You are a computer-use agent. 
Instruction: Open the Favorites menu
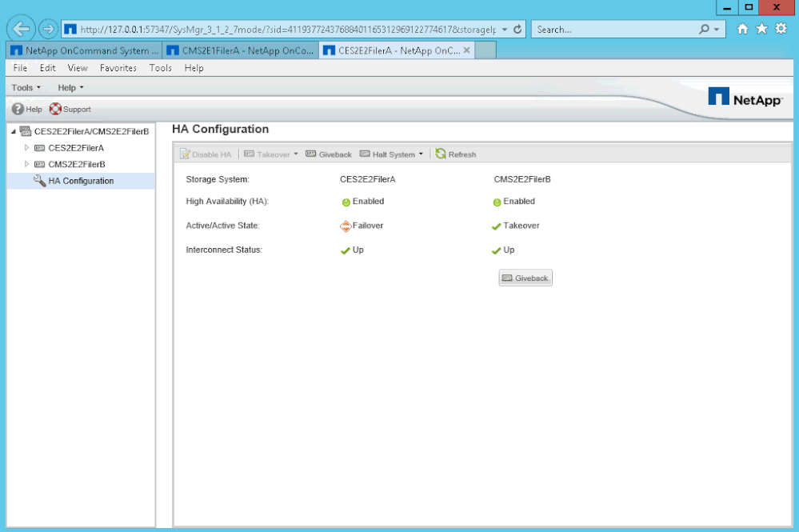pos(118,68)
